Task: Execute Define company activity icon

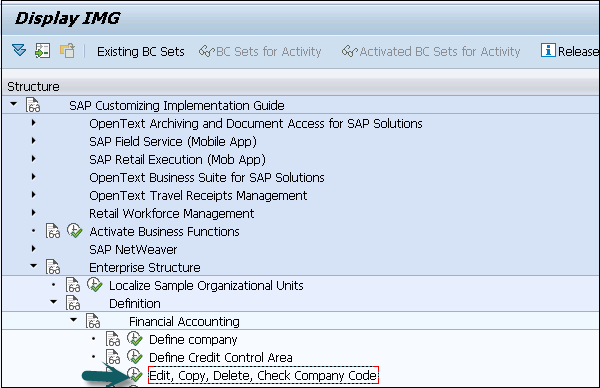Action: [134, 339]
